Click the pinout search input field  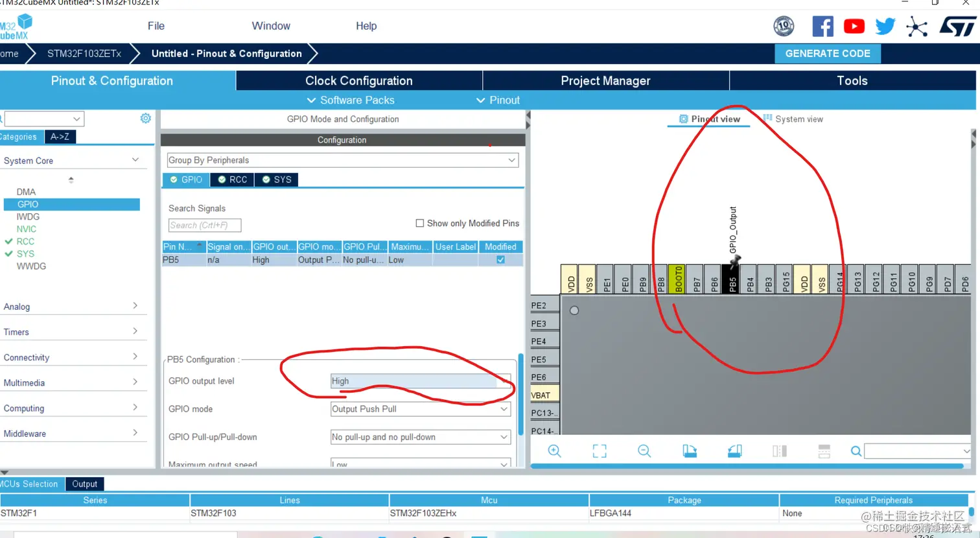pos(917,451)
